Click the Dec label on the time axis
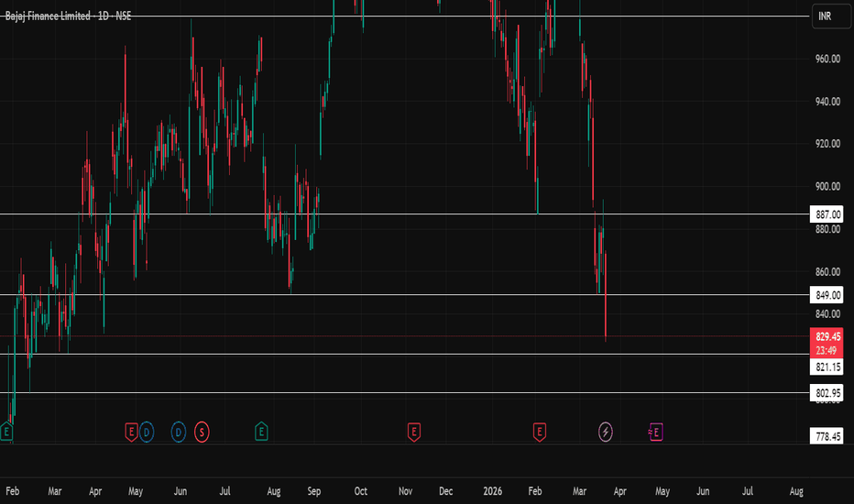 pyautogui.click(x=445, y=491)
